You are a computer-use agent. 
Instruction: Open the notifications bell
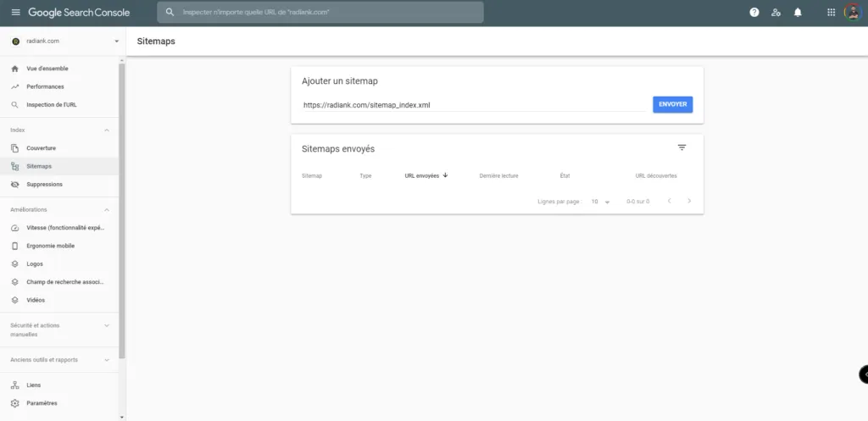(x=798, y=12)
